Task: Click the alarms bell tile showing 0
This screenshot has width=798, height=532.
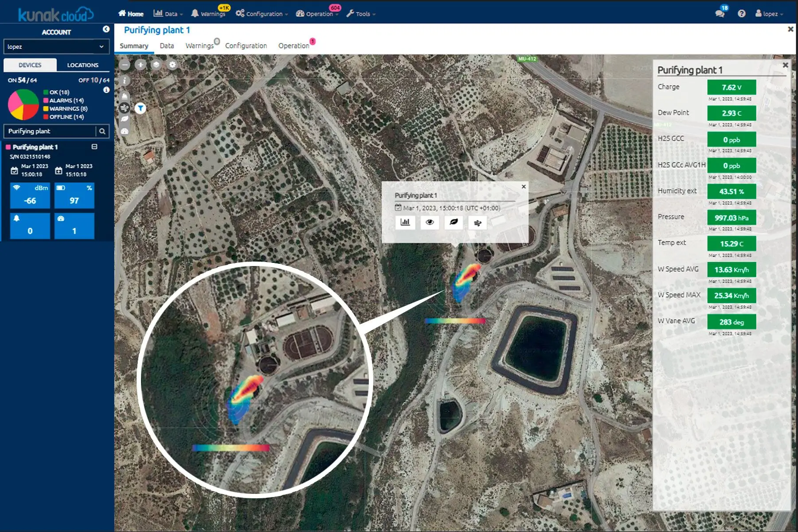Action: (30, 226)
